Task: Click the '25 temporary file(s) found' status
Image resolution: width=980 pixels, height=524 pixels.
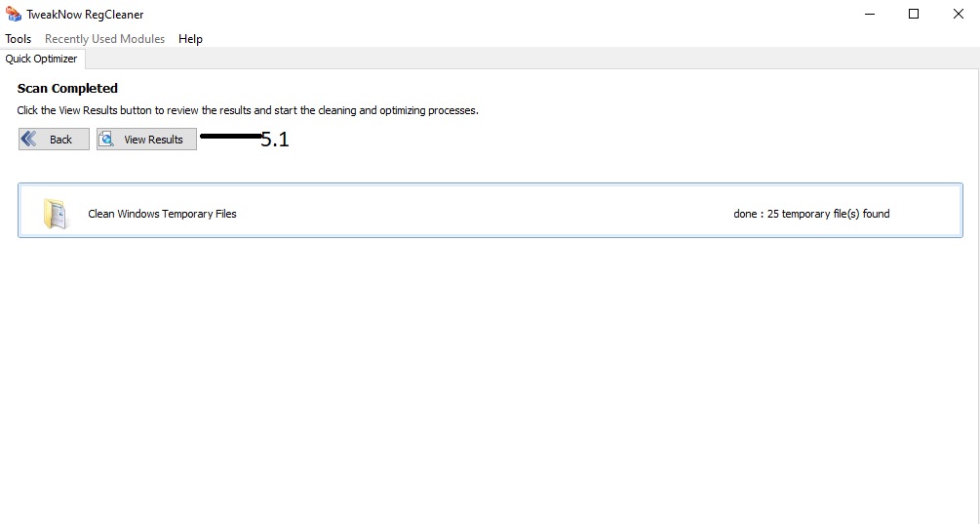Action: pos(811,214)
